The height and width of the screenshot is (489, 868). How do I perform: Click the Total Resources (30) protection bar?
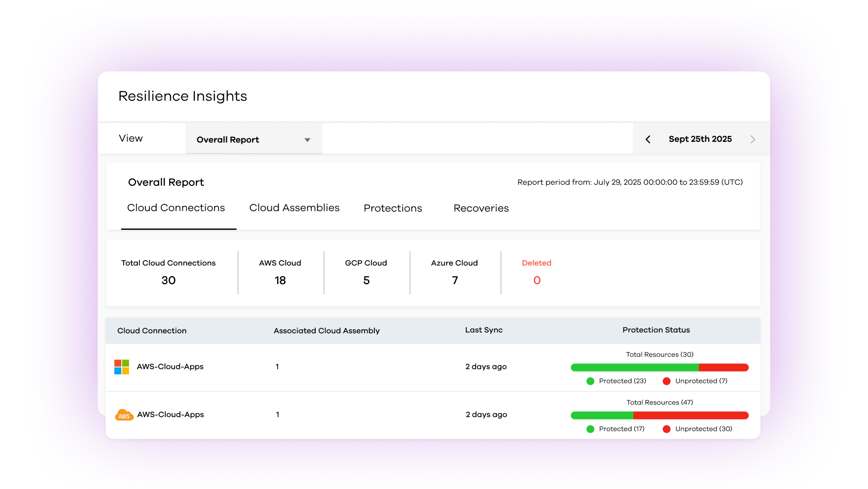tap(659, 368)
